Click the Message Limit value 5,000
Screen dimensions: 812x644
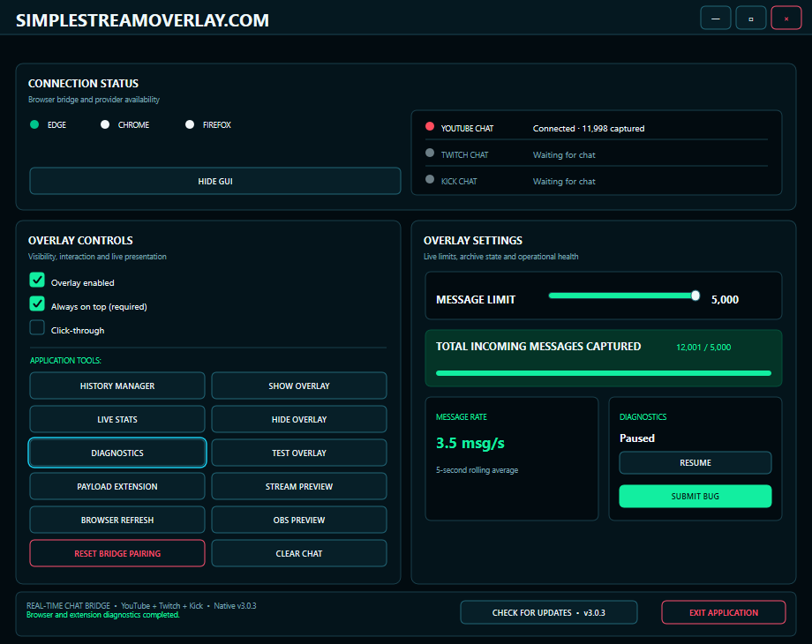pos(725,300)
